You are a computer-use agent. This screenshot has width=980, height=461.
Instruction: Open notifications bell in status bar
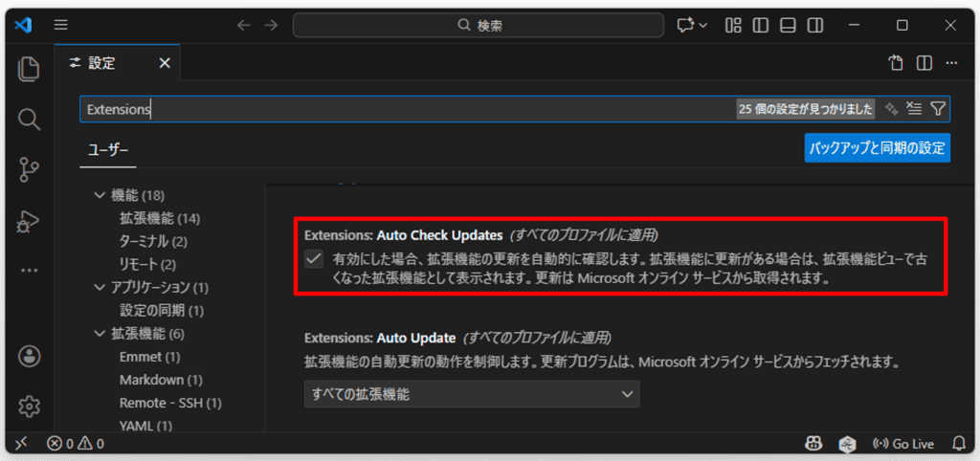pos(959,444)
